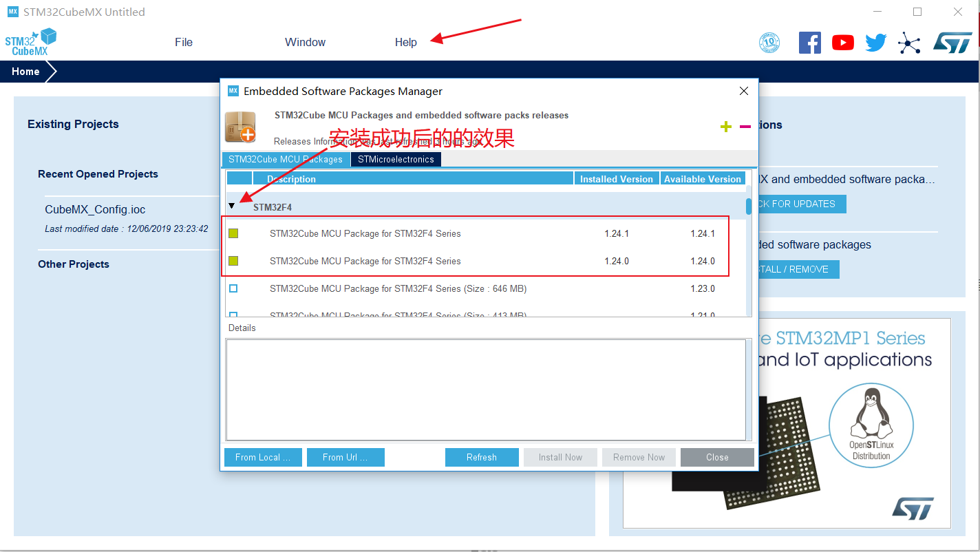Open the Facebook page icon
The image size is (980, 552).
[x=809, y=42]
